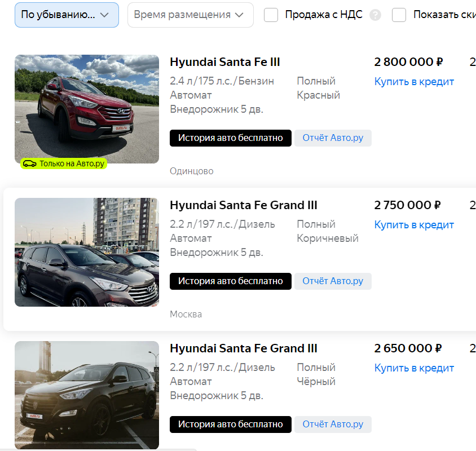476x451 pixels.
Task: Open the 'Hyundai Santa Fe III' listing title
Action: click(224, 62)
